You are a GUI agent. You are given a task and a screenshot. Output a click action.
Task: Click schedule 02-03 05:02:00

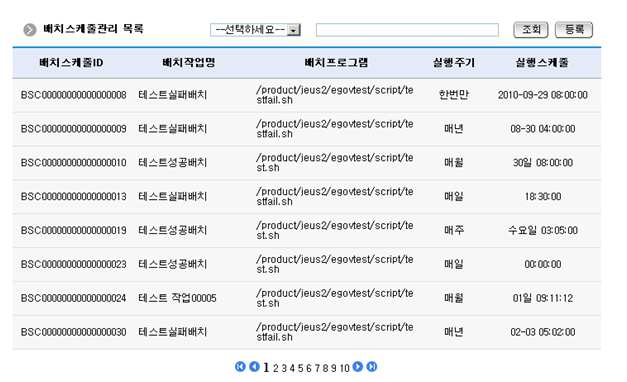tap(543, 332)
